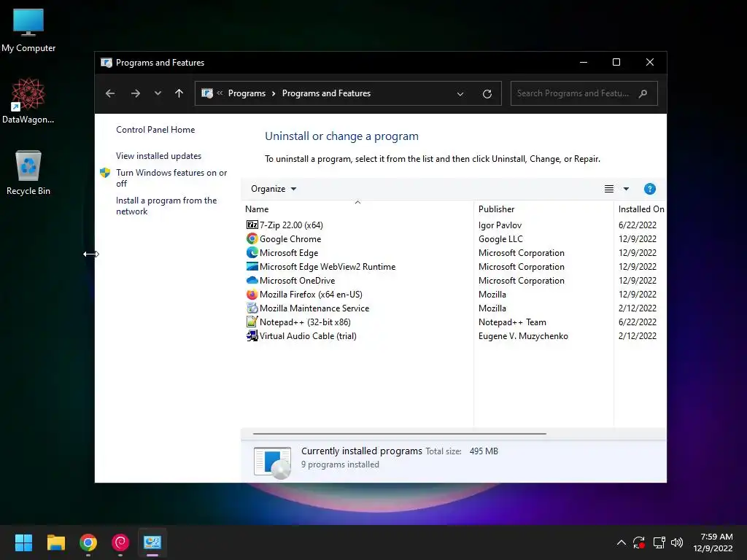
Task: Click the Programs and Features taskbar icon
Action: click(152, 542)
